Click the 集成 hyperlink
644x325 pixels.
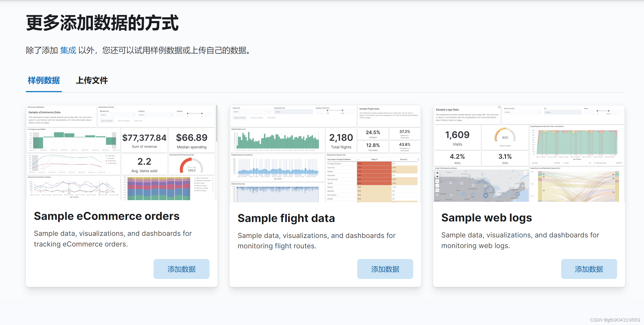point(68,50)
